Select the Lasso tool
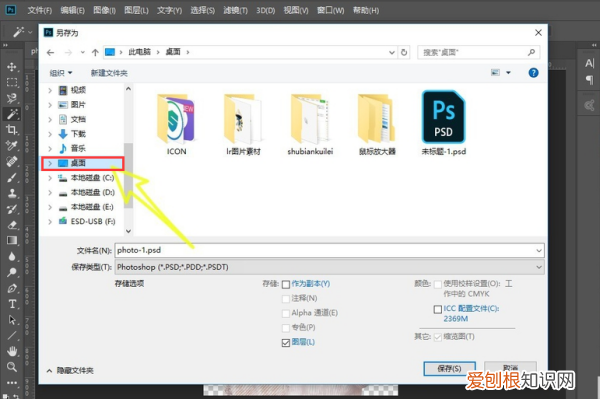This screenshot has width=600, height=399. tap(12, 98)
